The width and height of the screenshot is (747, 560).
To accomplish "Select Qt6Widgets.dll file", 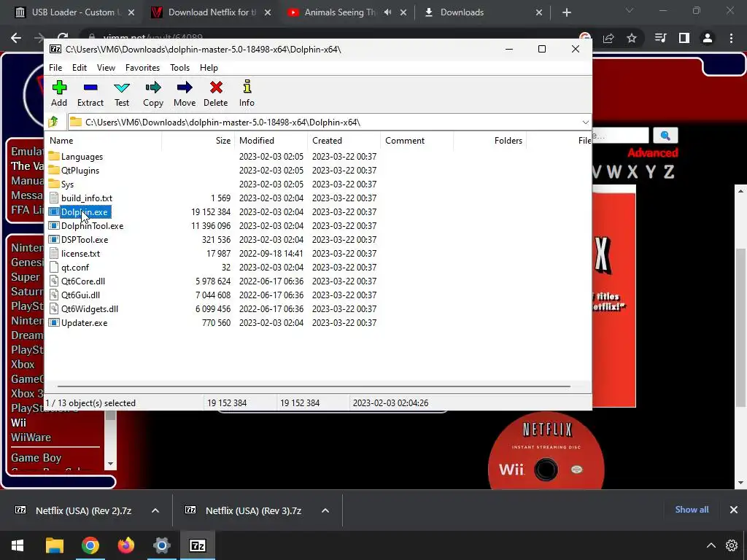I will [x=90, y=308].
